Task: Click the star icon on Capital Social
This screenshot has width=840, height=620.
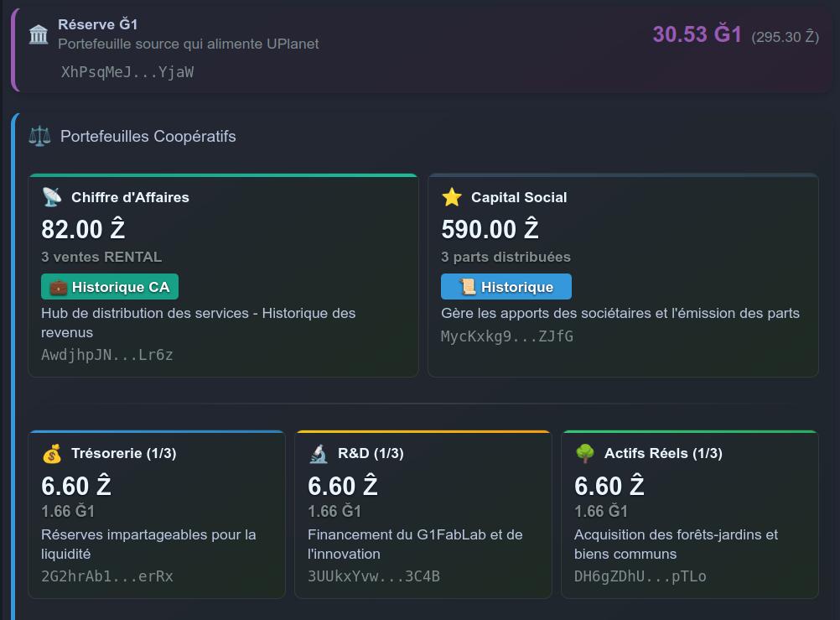Action: click(x=452, y=197)
